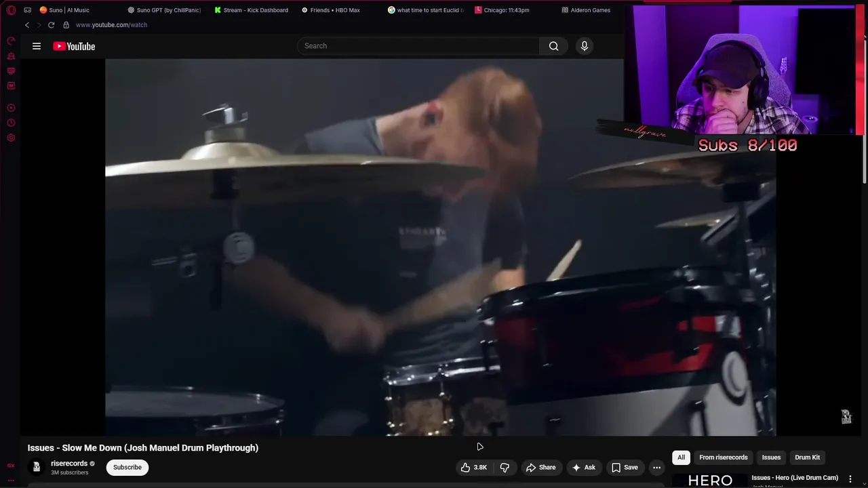Open Settings gear in the sidebar
The height and width of the screenshot is (488, 868).
point(11,138)
